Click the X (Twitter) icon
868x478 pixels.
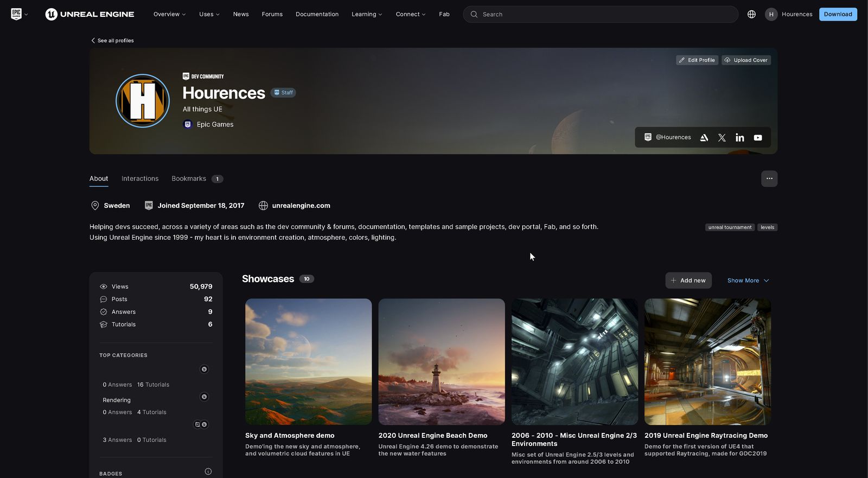tap(722, 138)
